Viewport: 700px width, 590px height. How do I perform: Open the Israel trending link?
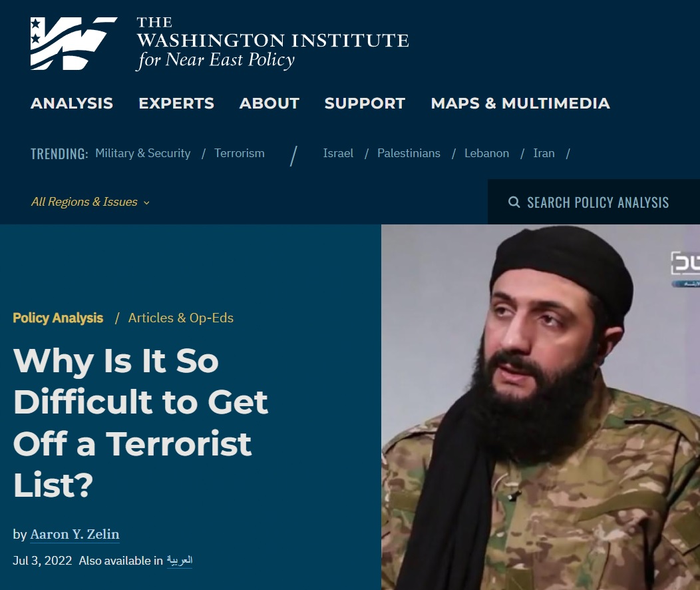[338, 153]
